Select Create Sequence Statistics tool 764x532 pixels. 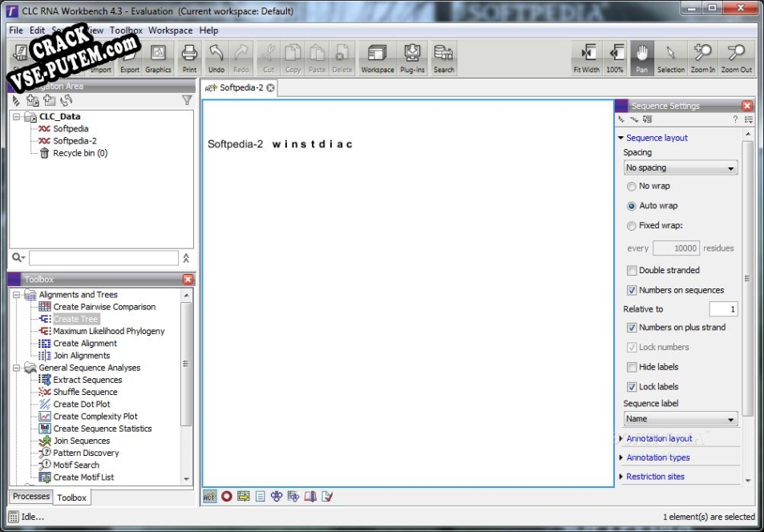(103, 429)
